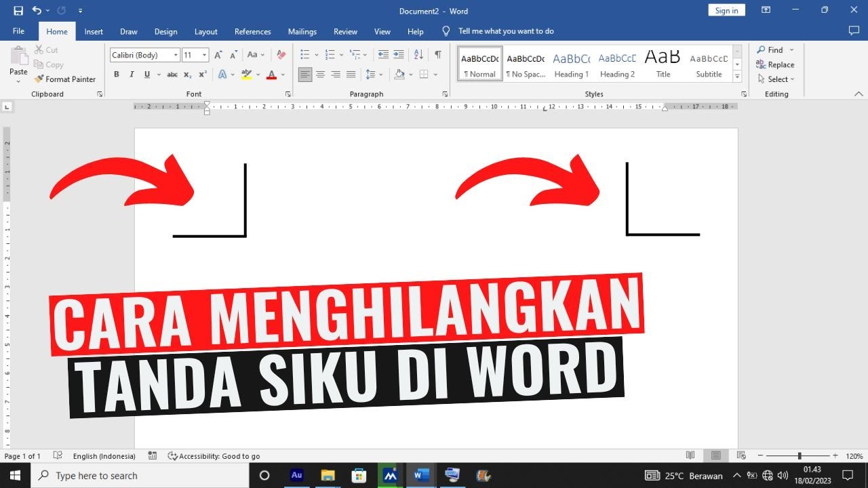Expand the Styles gallery More arrow

(x=738, y=77)
